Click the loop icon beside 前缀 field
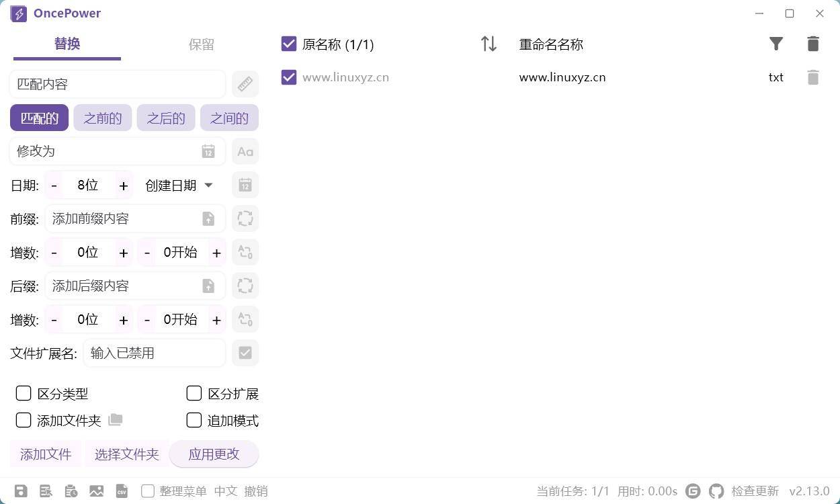The image size is (840, 504). coord(245,218)
